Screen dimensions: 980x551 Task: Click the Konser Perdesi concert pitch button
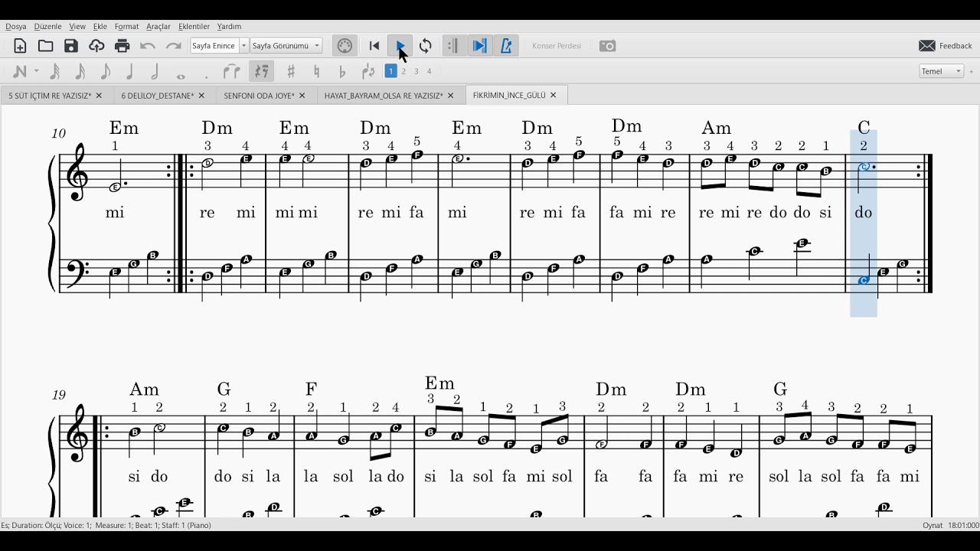(x=557, y=46)
